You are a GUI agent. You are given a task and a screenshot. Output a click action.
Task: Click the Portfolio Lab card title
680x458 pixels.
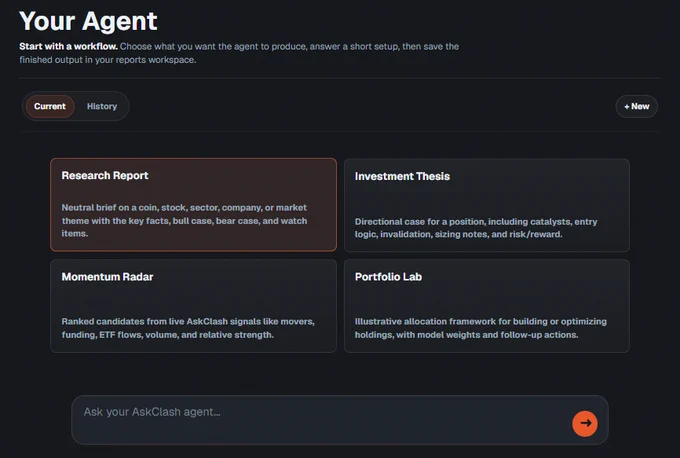(388, 277)
